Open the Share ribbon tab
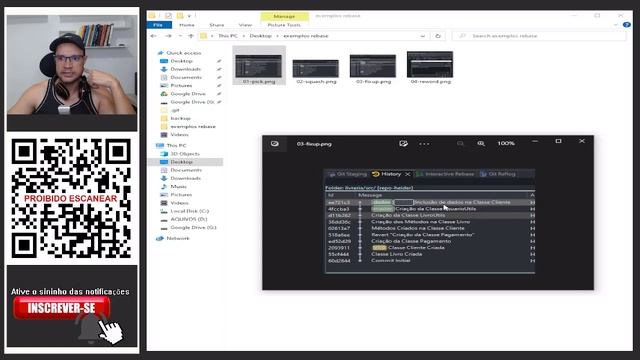Viewport: 640px width, 360px height. tap(216, 25)
